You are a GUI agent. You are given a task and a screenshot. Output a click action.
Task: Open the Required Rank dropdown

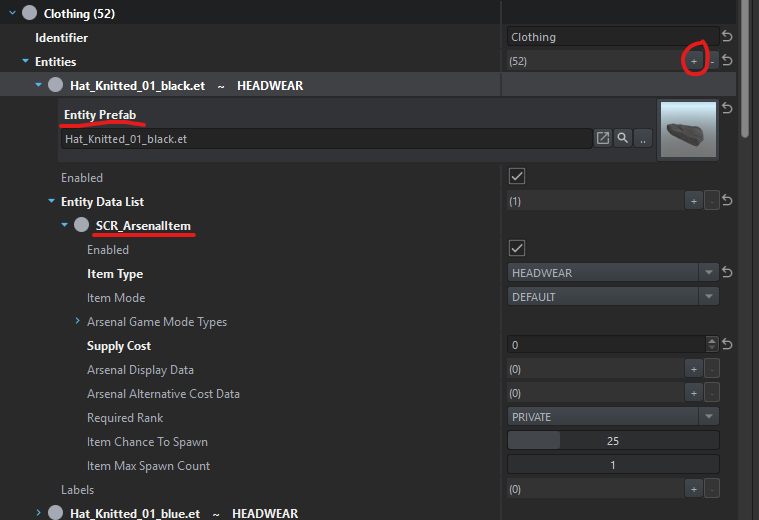click(709, 416)
